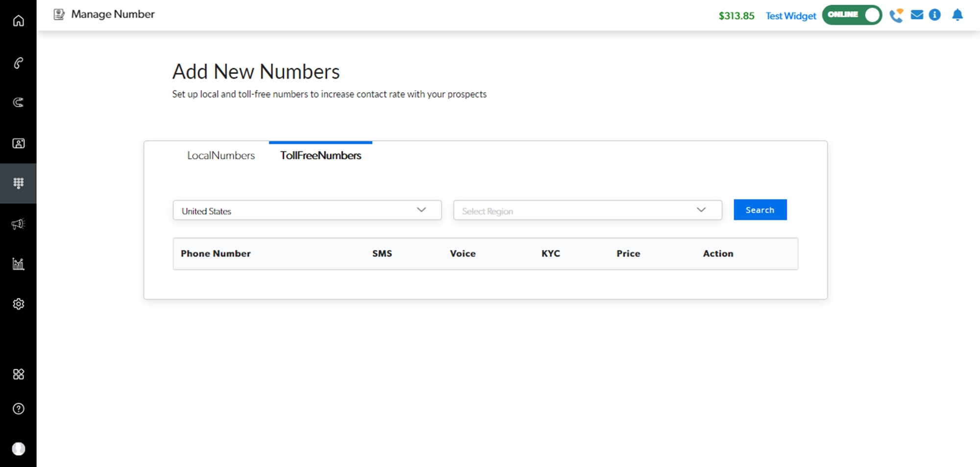The width and height of the screenshot is (980, 467).
Task: Click the apps grid sidebar icon
Action: tap(18, 374)
